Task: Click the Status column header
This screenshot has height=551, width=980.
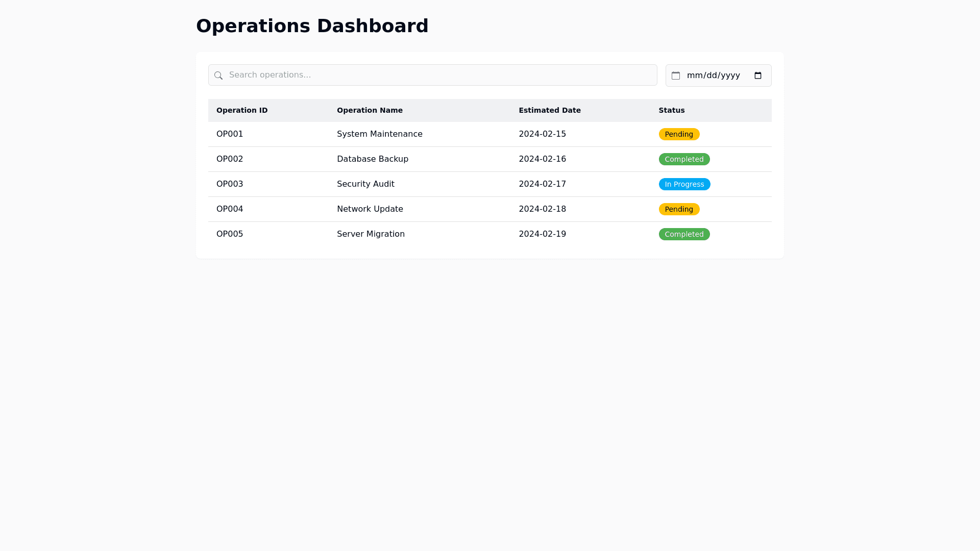Action: point(672,110)
